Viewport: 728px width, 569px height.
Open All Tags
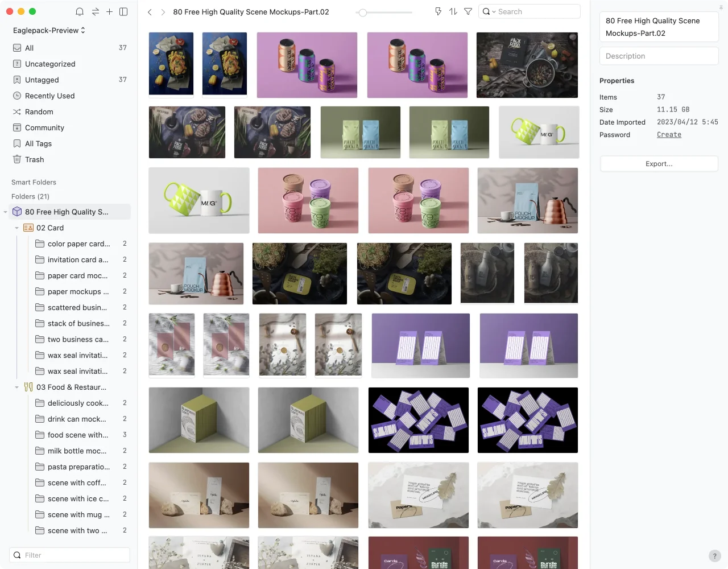click(69, 143)
